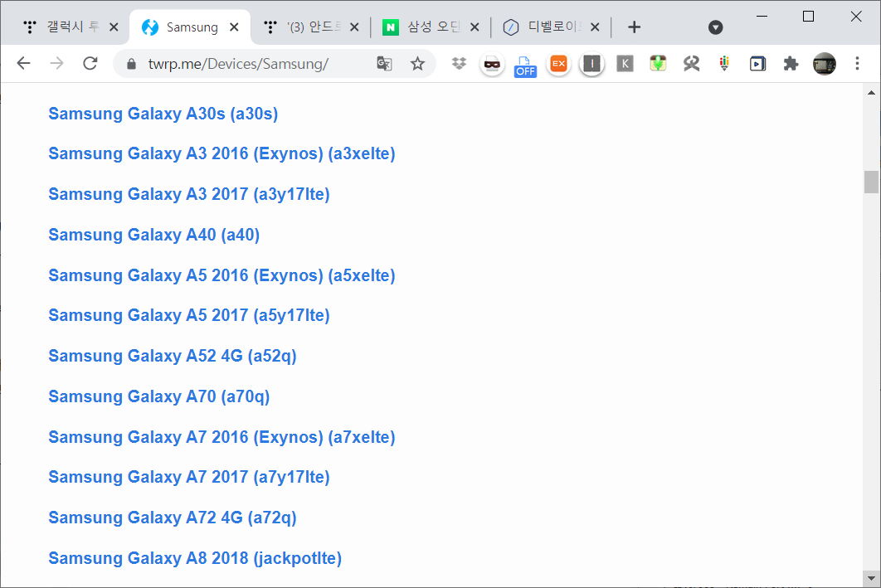Open Samsung Galaxy A3 2016 (Exynos) link

tap(222, 153)
